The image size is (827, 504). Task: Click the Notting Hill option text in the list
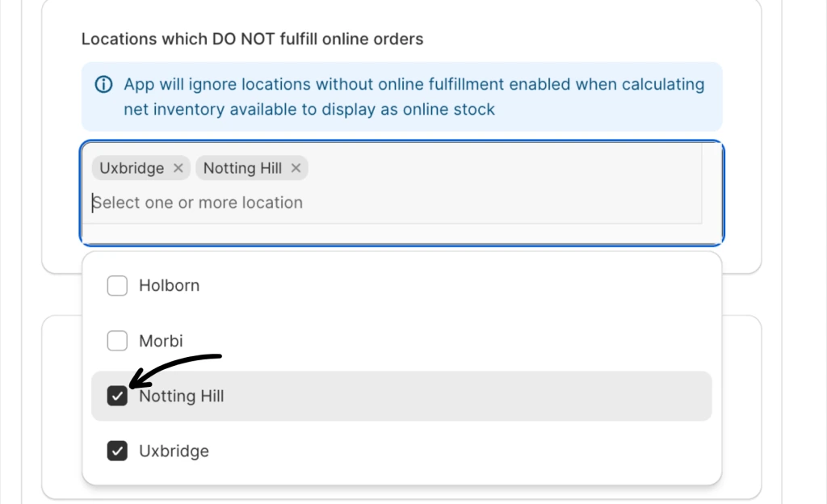[182, 397]
